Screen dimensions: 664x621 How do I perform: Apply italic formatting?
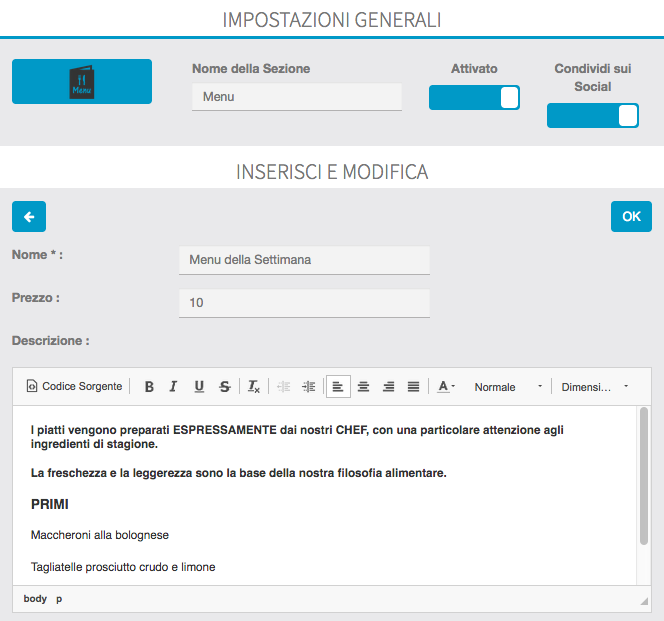173,386
